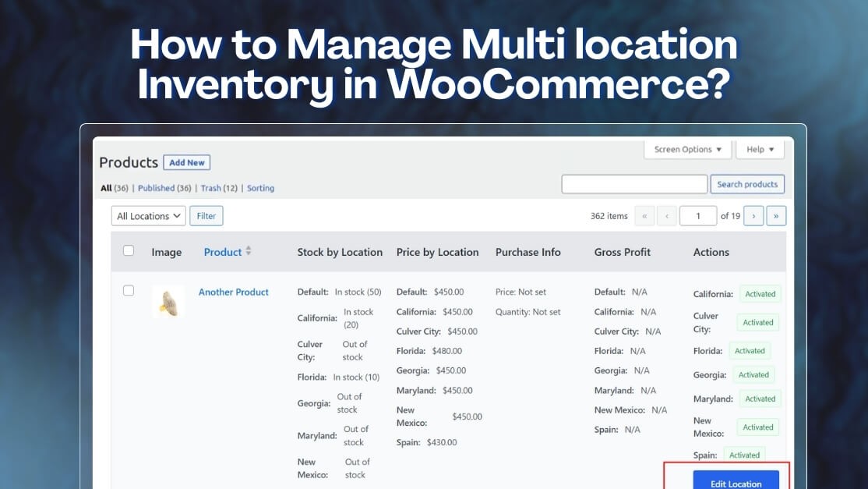Click 'of 19' pagination text
This screenshot has width=868, height=489.
coord(730,216)
